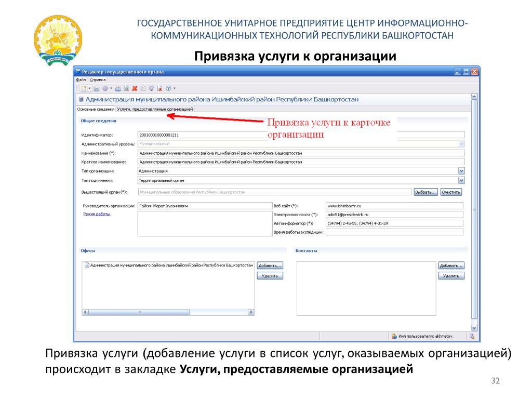532x399 pixels.
Task: Click the Общие сведения section header
Action: coord(98,121)
